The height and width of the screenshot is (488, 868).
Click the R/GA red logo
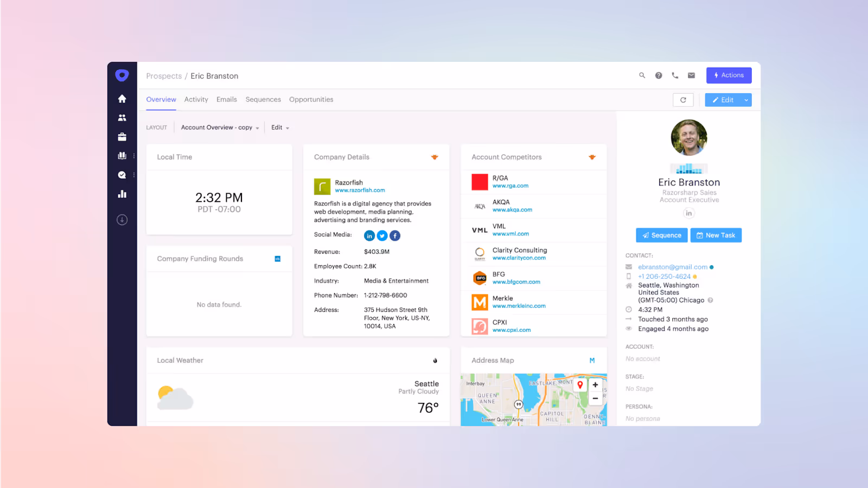[x=480, y=182]
